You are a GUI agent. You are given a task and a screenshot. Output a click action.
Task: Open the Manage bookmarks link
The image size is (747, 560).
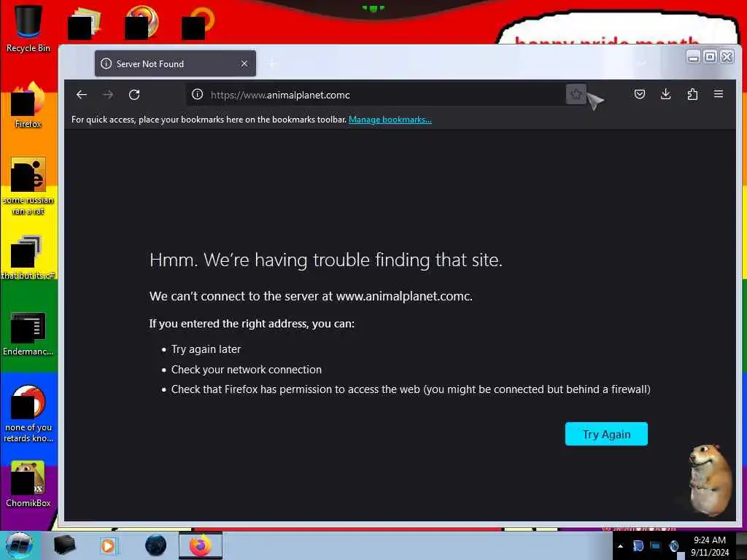point(390,120)
